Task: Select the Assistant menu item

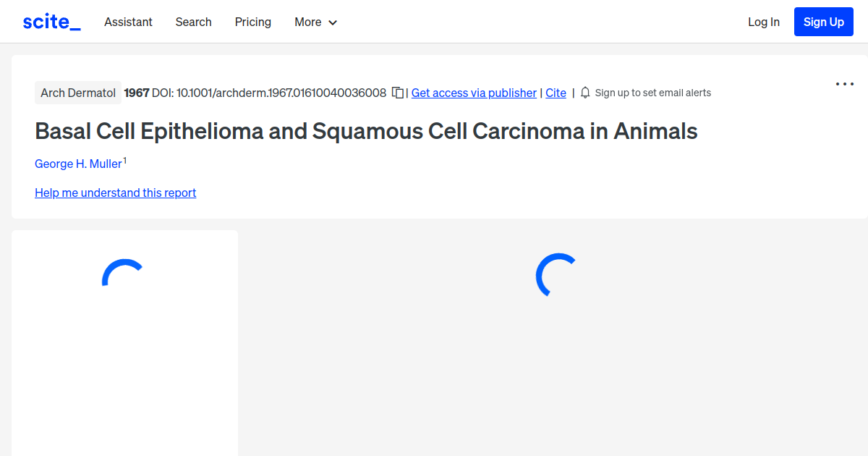Action: pyautogui.click(x=128, y=22)
